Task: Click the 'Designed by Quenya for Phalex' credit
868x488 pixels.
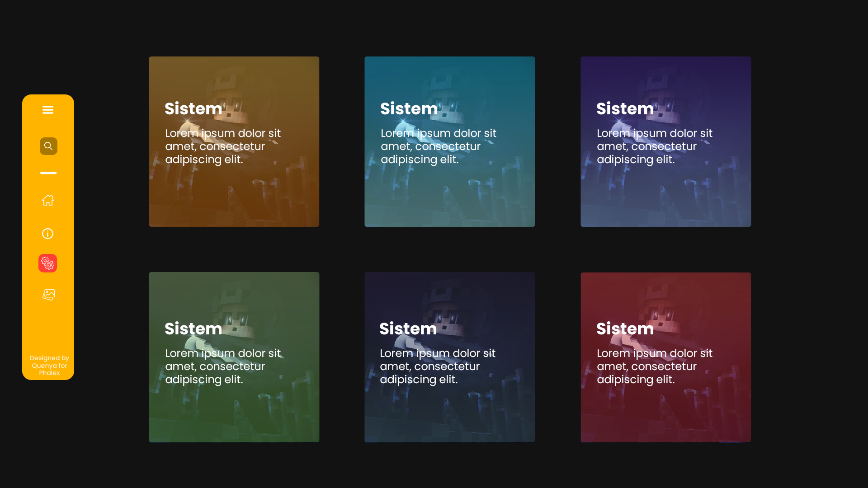Action: (x=49, y=365)
